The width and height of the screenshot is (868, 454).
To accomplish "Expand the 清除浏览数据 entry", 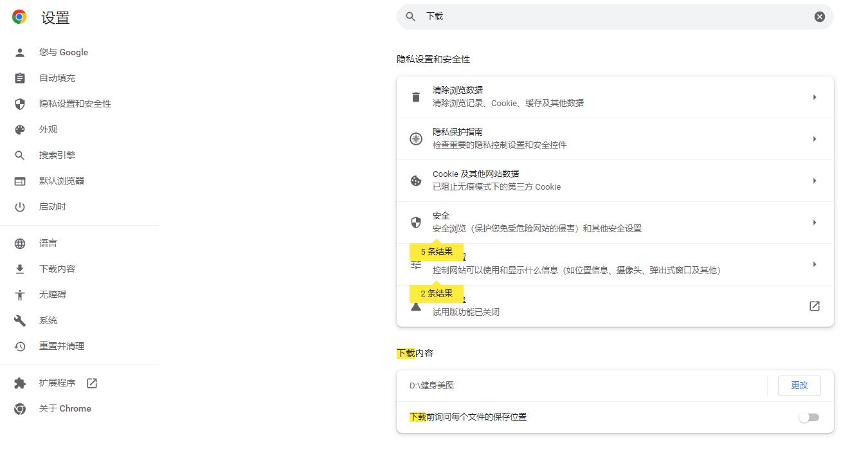I will (615, 96).
